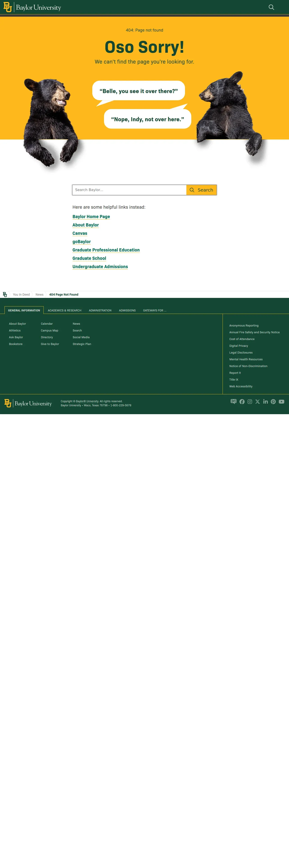289x868 pixels.
Task: Open the Social Media footer link
Action: (x=81, y=337)
